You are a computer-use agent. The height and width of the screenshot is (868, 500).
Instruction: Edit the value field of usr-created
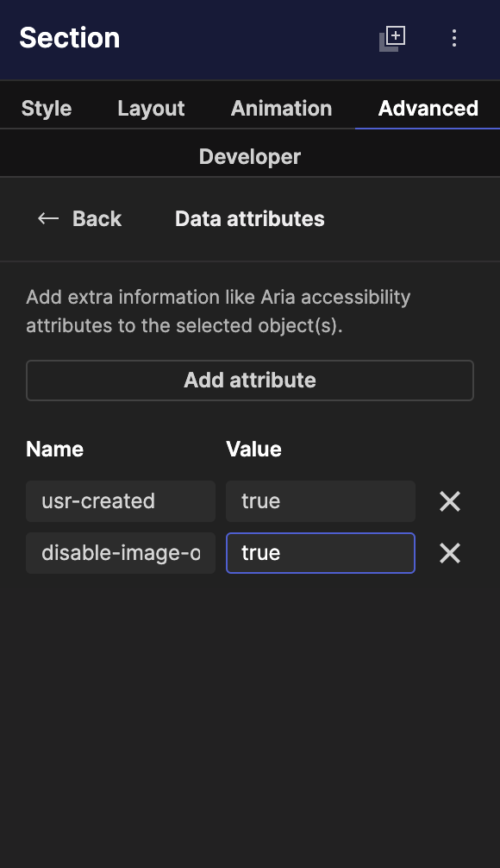click(x=320, y=500)
